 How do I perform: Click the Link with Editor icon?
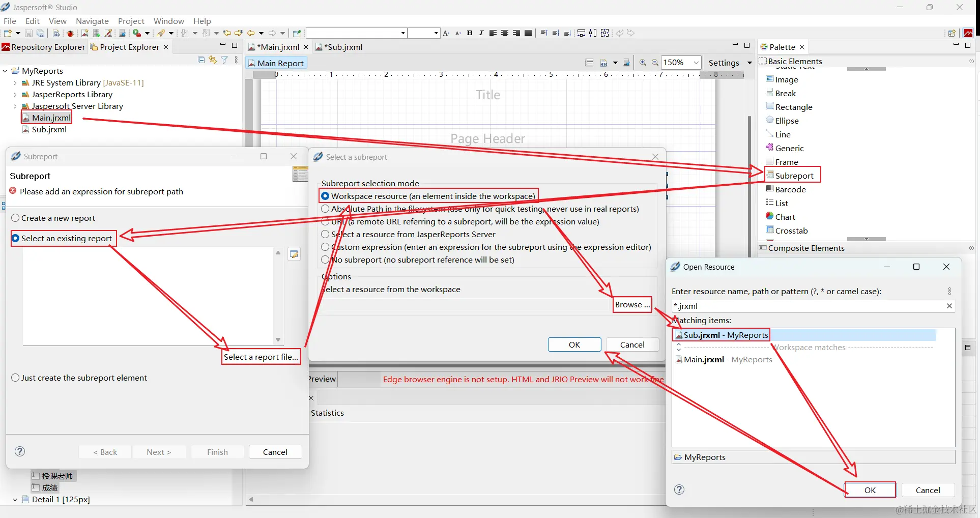click(213, 60)
